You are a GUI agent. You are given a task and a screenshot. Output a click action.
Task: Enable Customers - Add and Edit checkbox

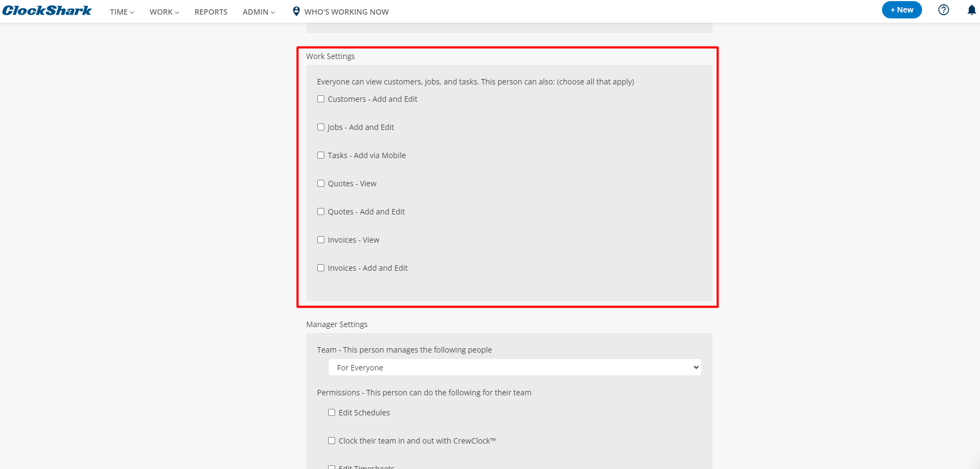(x=321, y=99)
